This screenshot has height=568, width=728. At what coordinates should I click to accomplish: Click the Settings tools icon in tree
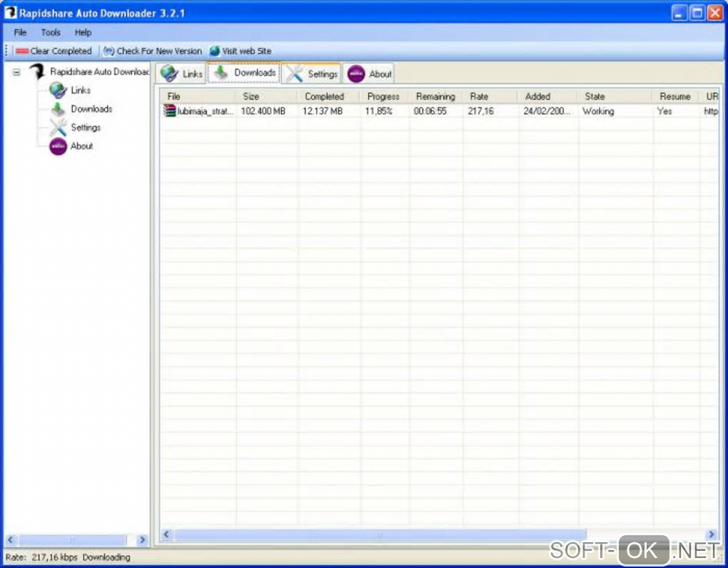58,127
